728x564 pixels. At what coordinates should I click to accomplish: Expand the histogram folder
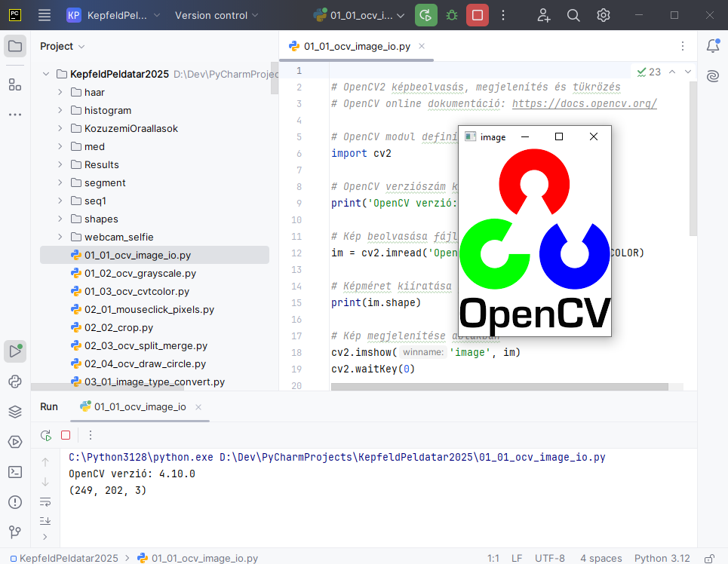60,110
